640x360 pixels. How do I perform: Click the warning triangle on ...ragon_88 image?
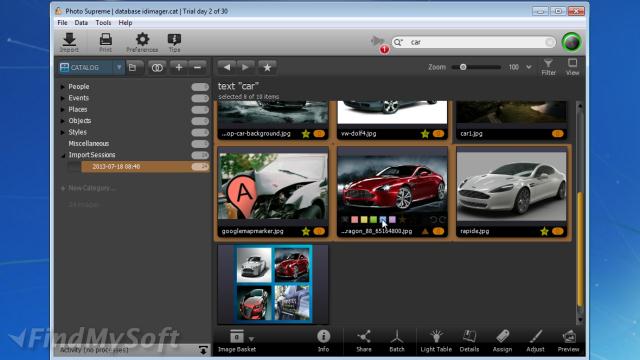(425, 231)
